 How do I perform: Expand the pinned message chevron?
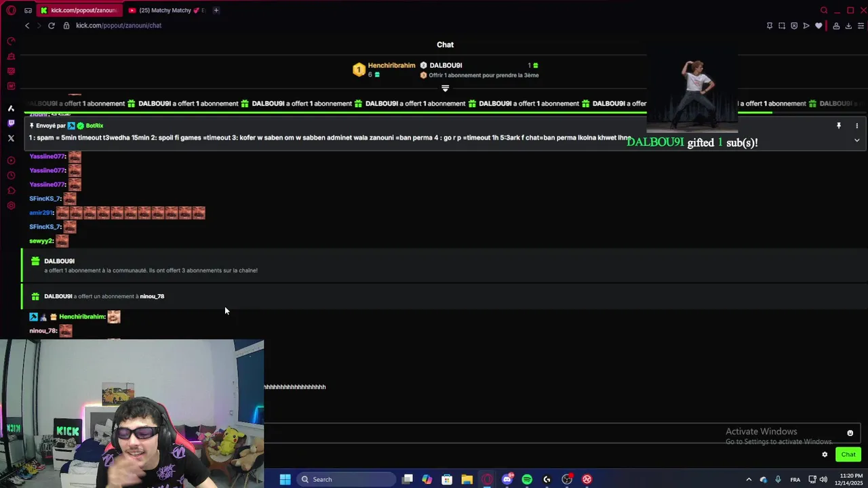(x=856, y=140)
